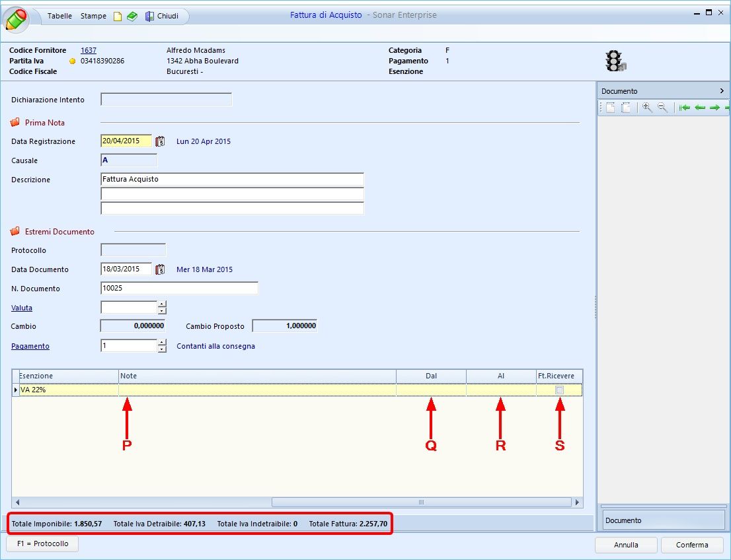Zoom in on the document preview

(x=647, y=108)
